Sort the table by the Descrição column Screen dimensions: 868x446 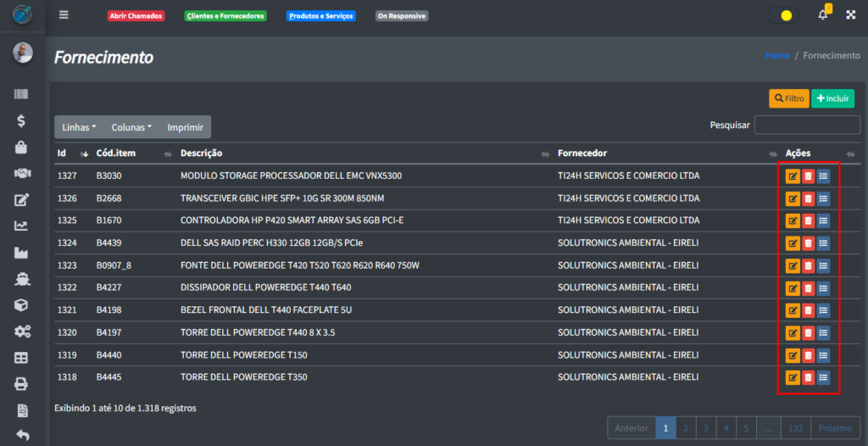click(201, 153)
